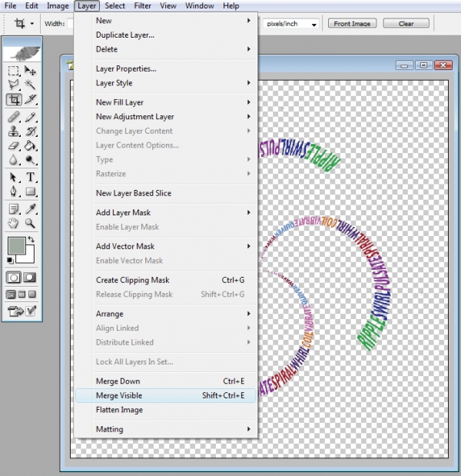This screenshot has width=461, height=476.
Task: Expand the Matting submenu
Action: 166,429
